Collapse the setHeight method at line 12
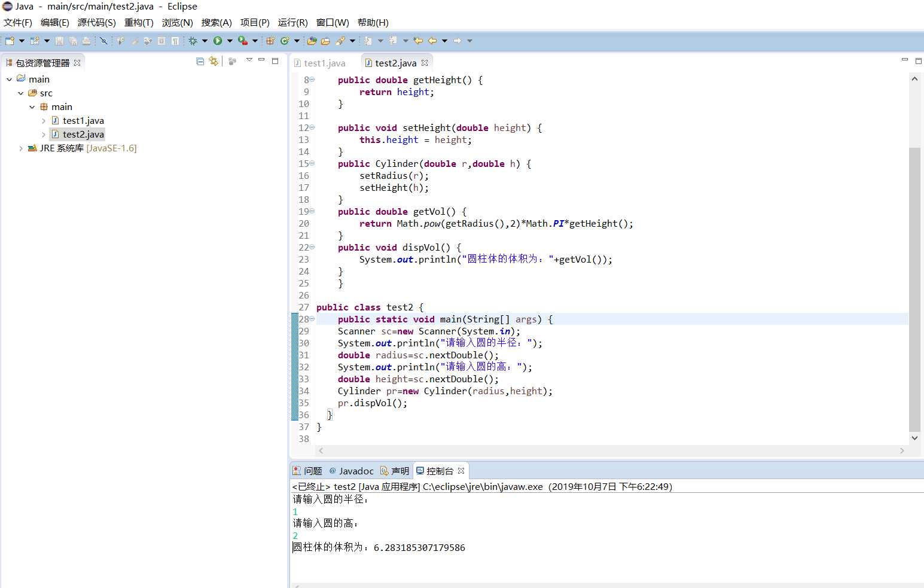 pos(312,127)
